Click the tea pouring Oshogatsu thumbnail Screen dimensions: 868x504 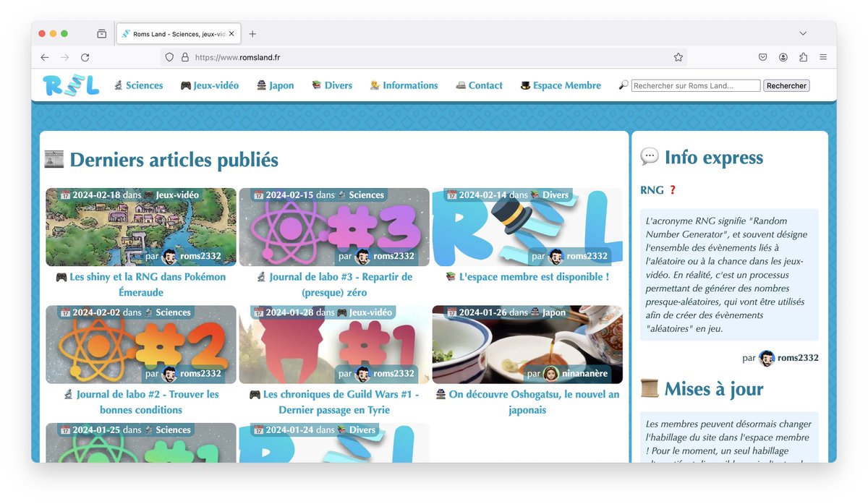pyautogui.click(x=527, y=344)
